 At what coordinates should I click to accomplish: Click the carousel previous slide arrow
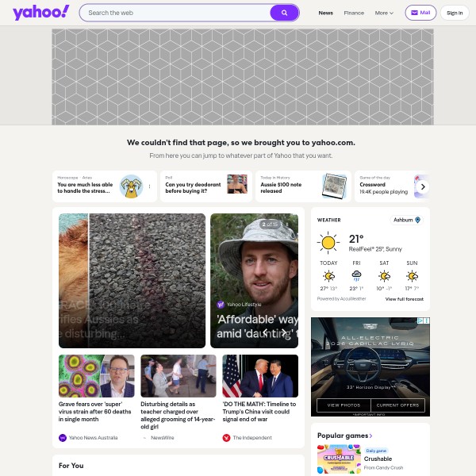(x=265, y=332)
